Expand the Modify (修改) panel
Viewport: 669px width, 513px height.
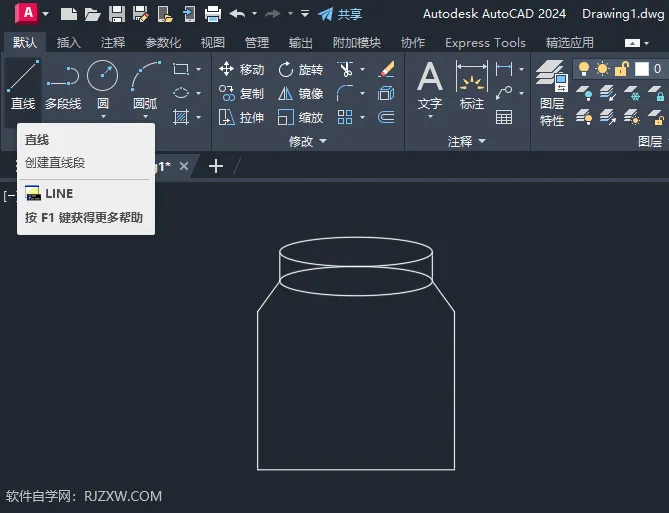click(307, 141)
